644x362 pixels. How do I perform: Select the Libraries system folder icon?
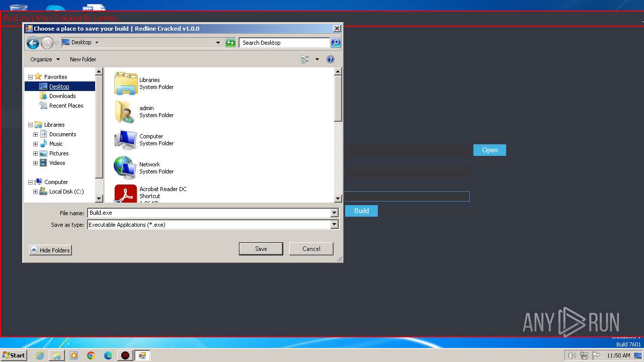tap(126, 83)
